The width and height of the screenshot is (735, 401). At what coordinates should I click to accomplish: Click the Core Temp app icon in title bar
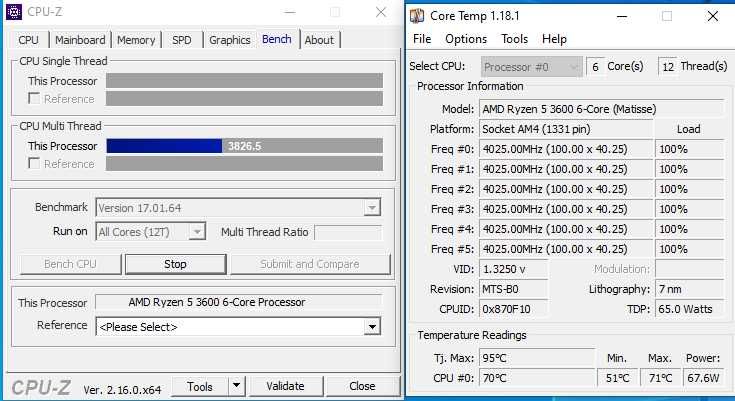coord(417,16)
